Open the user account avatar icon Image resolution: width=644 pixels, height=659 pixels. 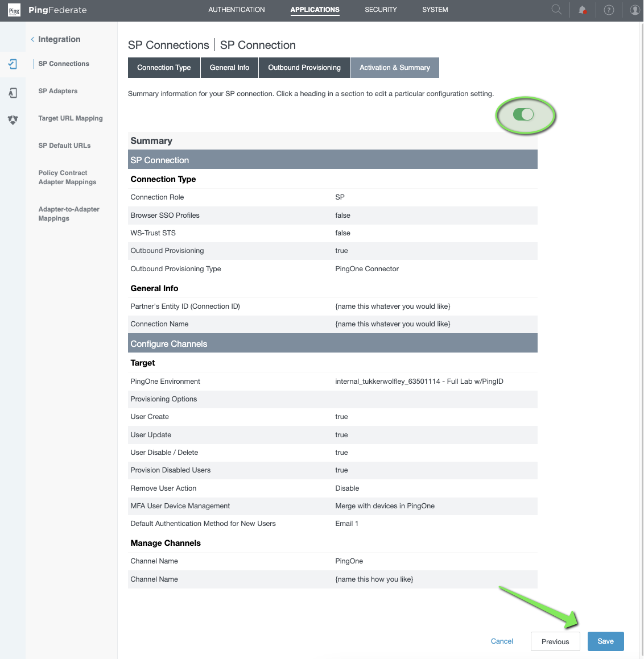point(635,10)
